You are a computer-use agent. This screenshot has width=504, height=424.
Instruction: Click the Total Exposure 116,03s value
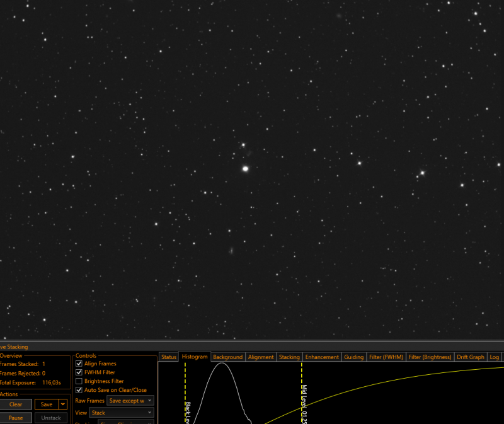[x=52, y=382]
